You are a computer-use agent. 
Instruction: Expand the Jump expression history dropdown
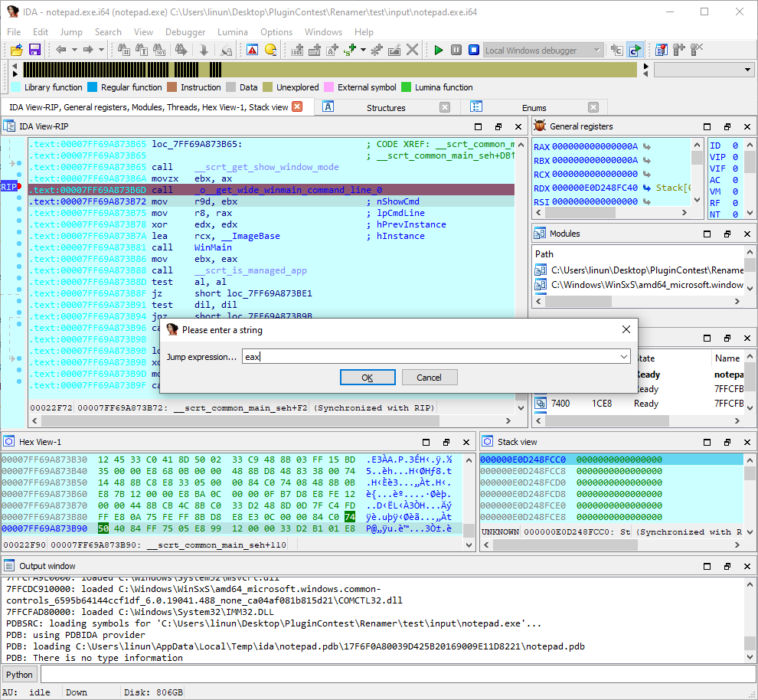coord(625,356)
